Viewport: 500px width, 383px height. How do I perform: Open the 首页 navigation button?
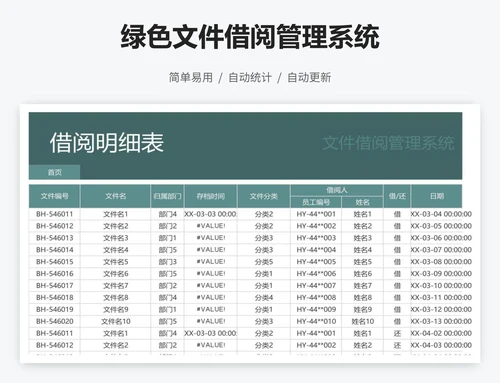coord(54,172)
